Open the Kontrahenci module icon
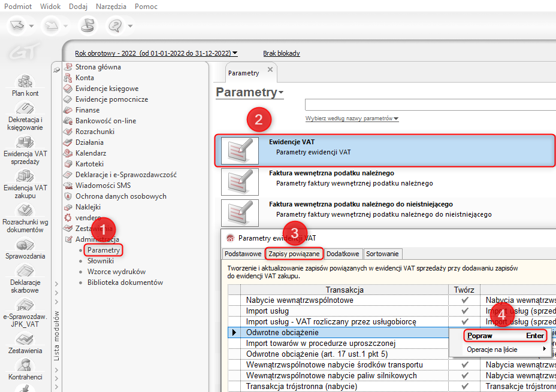The image size is (556, 392). (x=25, y=366)
